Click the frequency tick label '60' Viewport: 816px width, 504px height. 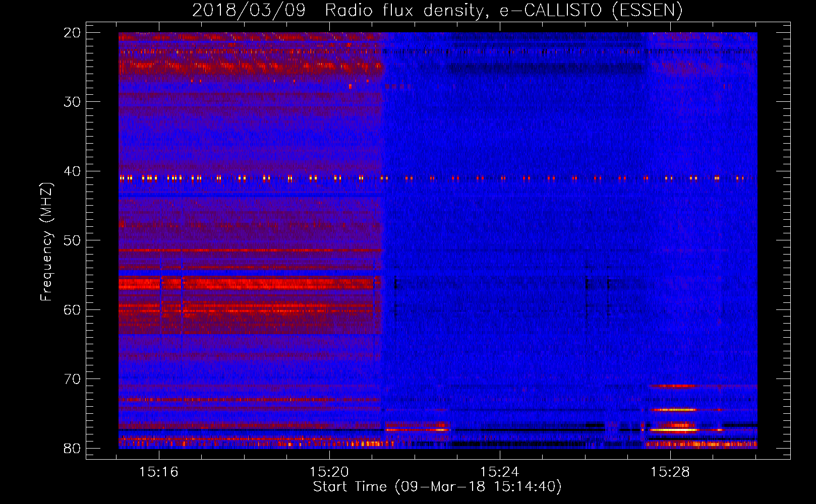point(73,309)
